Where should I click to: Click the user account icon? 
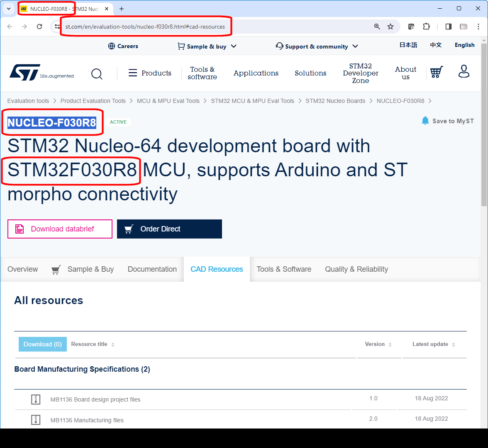(x=464, y=71)
